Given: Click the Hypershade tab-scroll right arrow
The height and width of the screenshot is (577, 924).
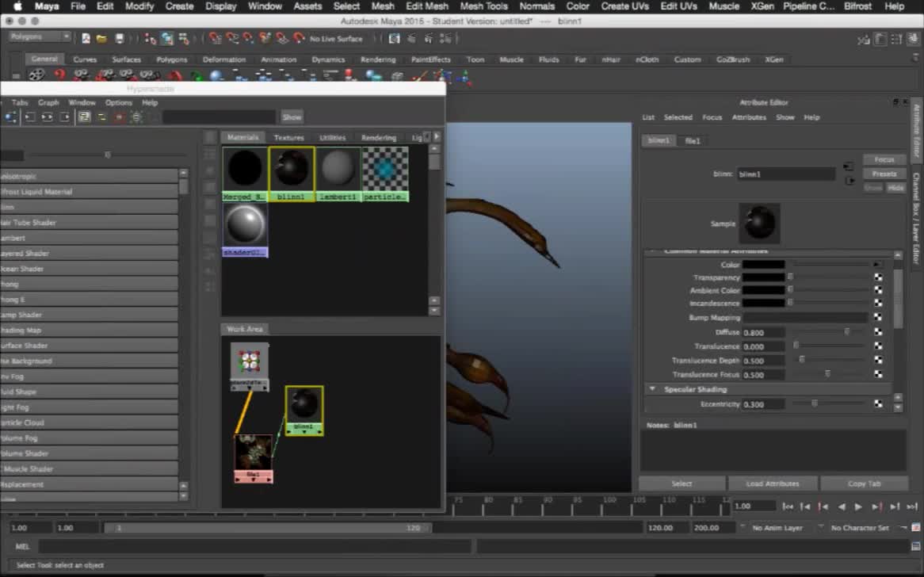Looking at the screenshot, I should tap(437, 136).
